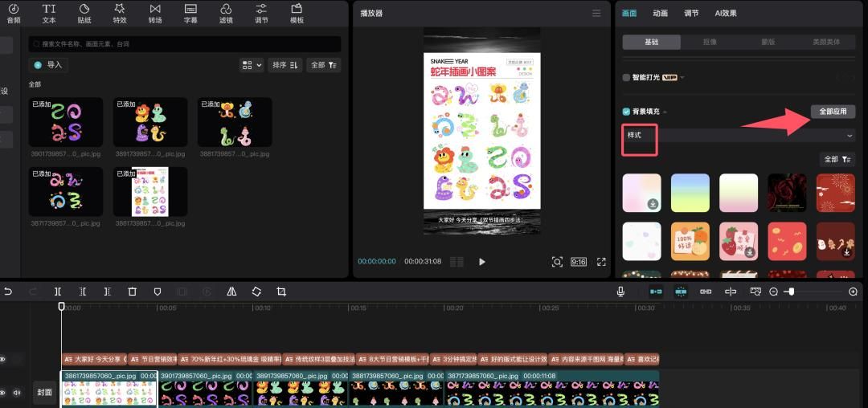The width and height of the screenshot is (868, 408).
Task: Switch to the 调节 tab in properties panel
Action: point(691,14)
